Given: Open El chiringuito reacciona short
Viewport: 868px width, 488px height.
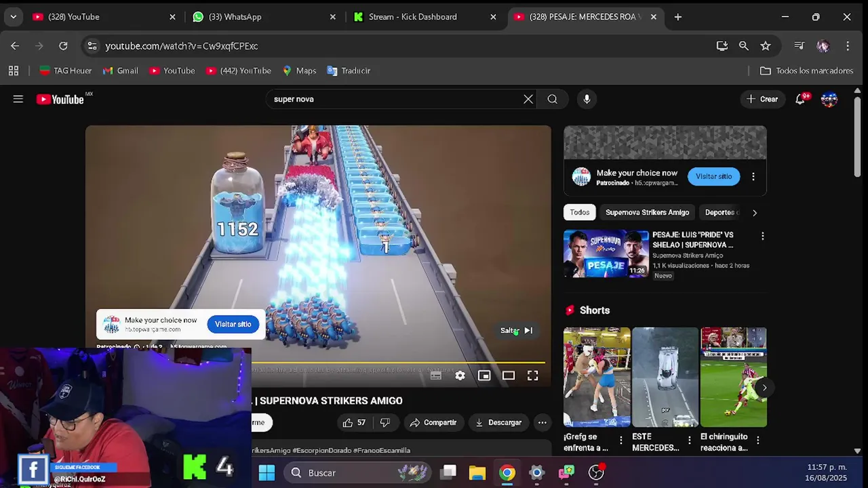Looking at the screenshot, I should (734, 378).
